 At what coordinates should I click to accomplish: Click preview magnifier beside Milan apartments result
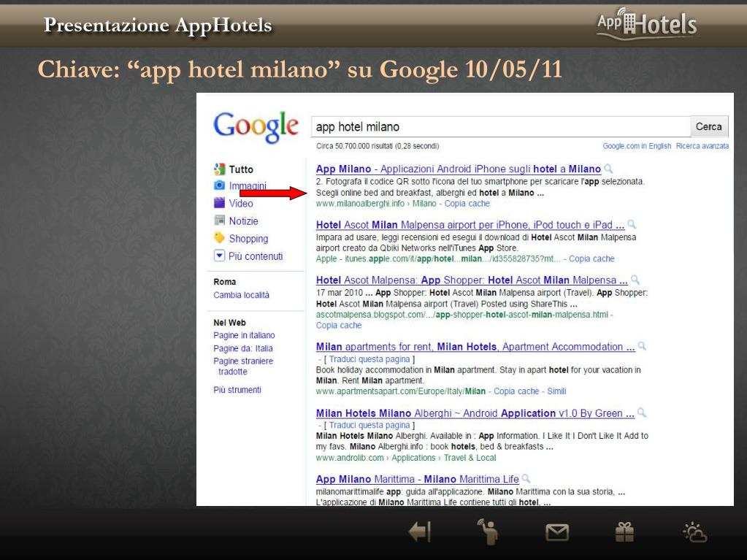(642, 346)
